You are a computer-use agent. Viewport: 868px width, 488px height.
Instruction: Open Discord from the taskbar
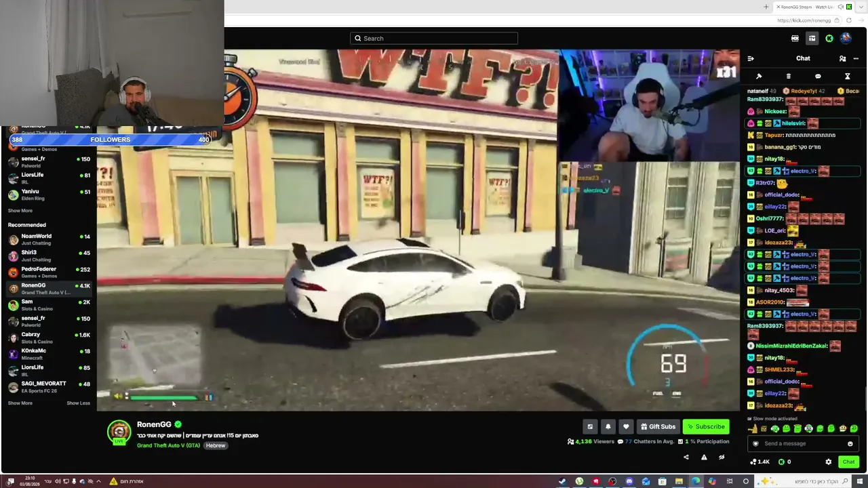[x=629, y=481]
